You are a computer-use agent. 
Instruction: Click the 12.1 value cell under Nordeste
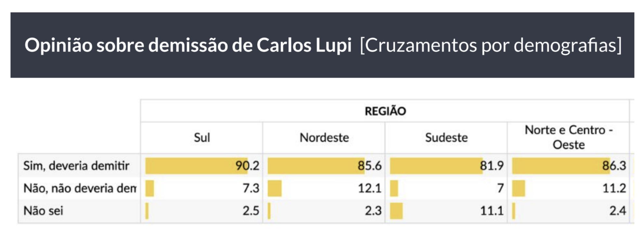tap(324, 188)
